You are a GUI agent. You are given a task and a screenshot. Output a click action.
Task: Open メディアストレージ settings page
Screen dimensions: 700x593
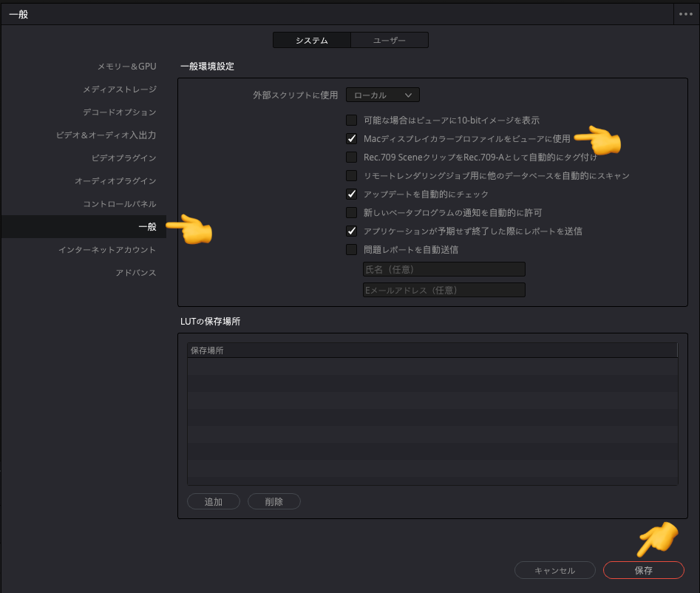(x=123, y=89)
